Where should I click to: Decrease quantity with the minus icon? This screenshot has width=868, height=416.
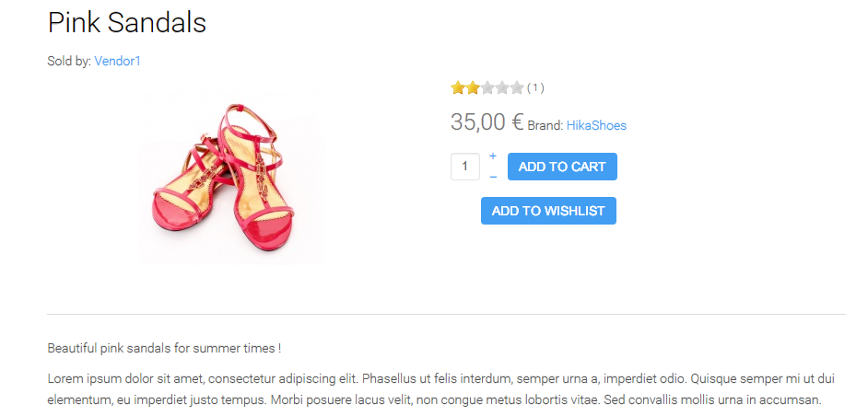(x=493, y=177)
